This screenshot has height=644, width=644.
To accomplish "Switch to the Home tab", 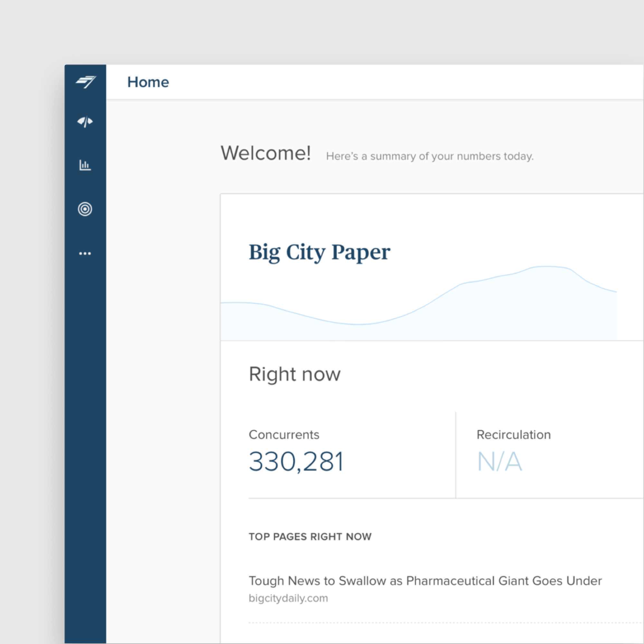I will (148, 82).
